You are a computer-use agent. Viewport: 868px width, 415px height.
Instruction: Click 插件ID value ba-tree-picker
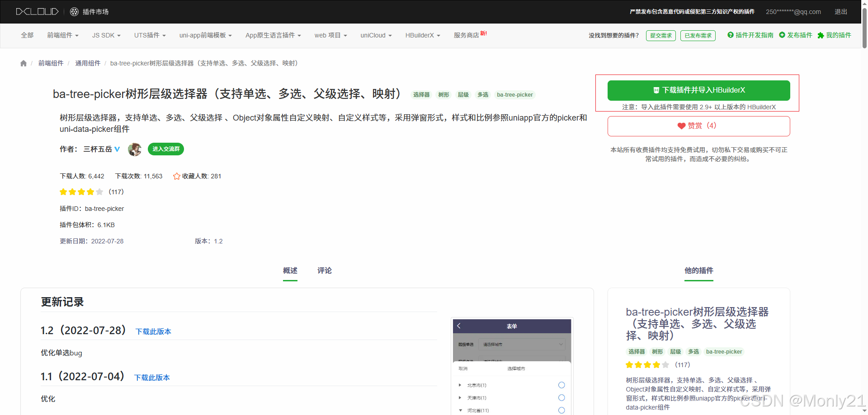pos(104,209)
